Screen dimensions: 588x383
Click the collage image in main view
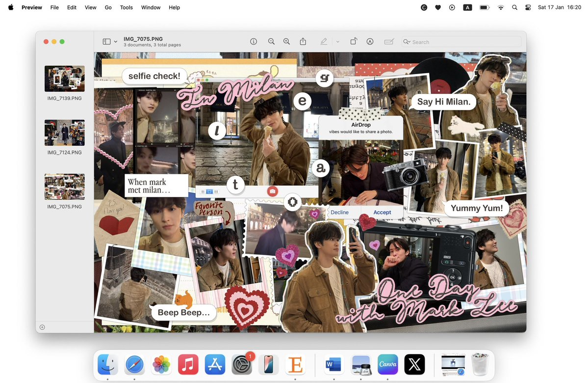coord(310,192)
